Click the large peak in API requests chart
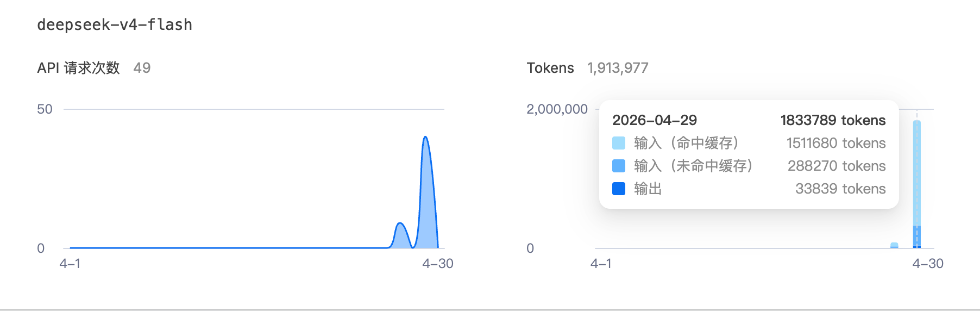 [426, 192]
